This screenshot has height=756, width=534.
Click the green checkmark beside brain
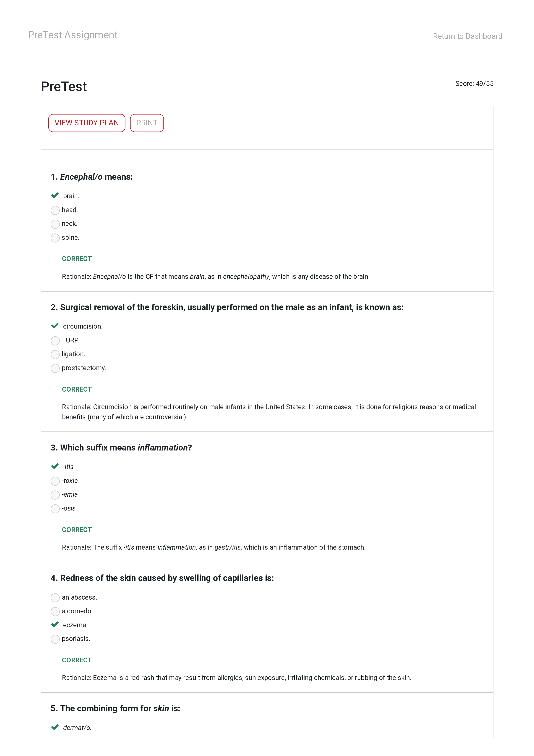pyautogui.click(x=55, y=196)
